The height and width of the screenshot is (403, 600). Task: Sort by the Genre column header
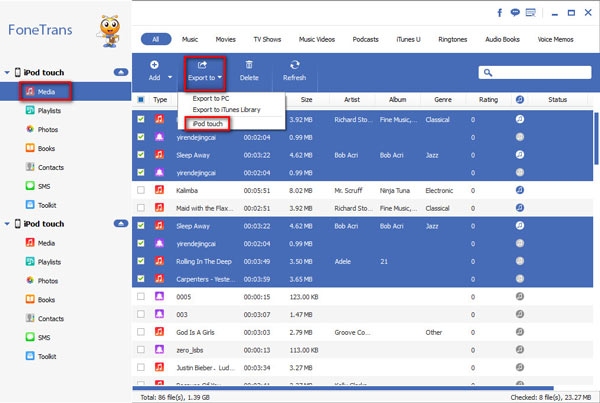pos(443,100)
